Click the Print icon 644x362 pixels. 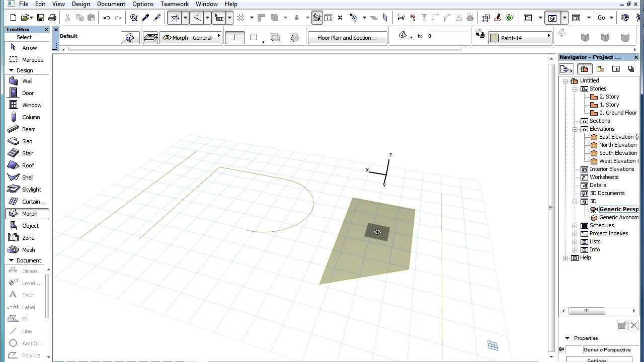52,18
